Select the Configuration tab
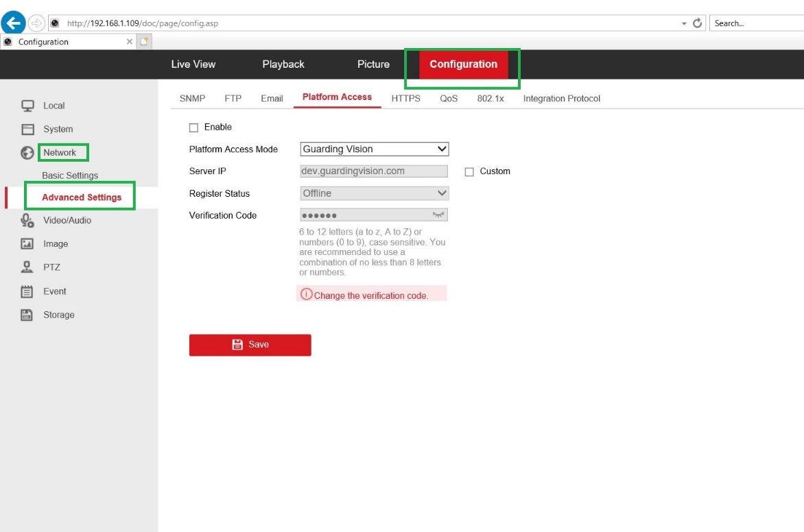 tap(464, 64)
